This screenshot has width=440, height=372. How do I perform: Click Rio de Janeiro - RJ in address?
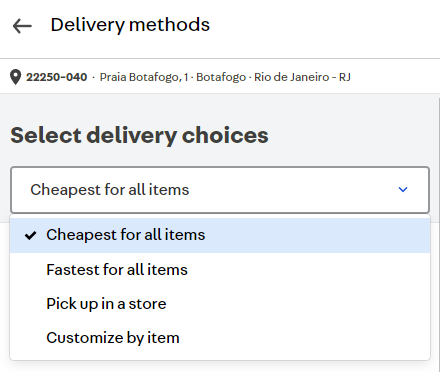tap(302, 77)
